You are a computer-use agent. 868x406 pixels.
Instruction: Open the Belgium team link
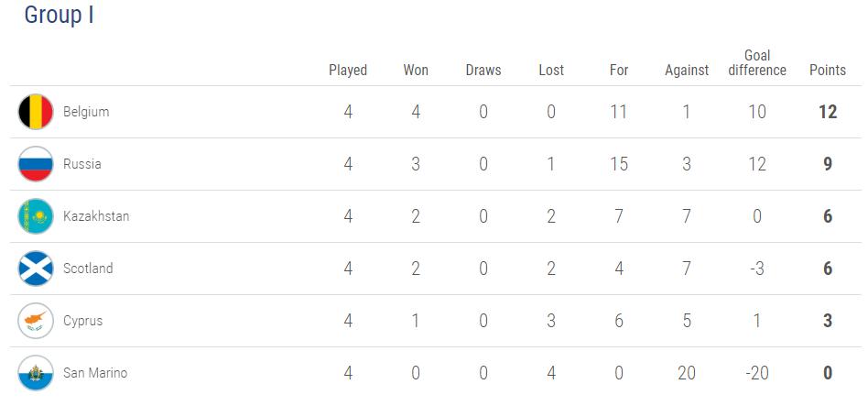click(x=86, y=112)
